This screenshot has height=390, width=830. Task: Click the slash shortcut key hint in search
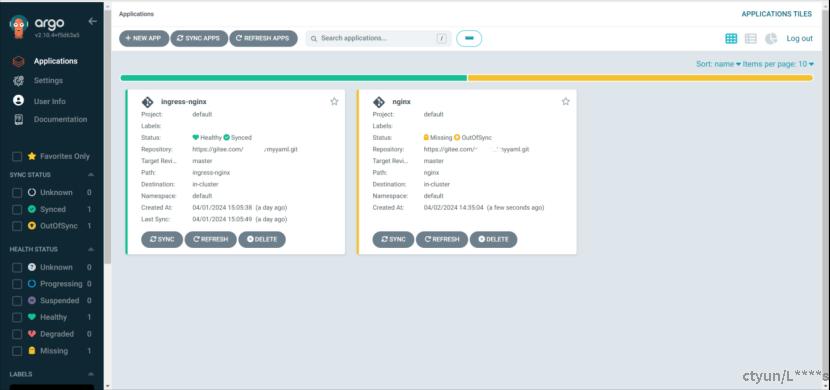pyautogui.click(x=441, y=39)
